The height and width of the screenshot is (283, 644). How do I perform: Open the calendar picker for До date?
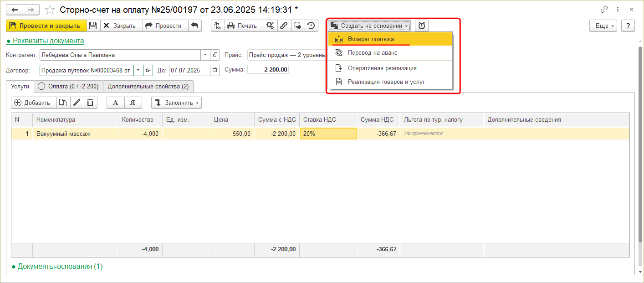(215, 70)
